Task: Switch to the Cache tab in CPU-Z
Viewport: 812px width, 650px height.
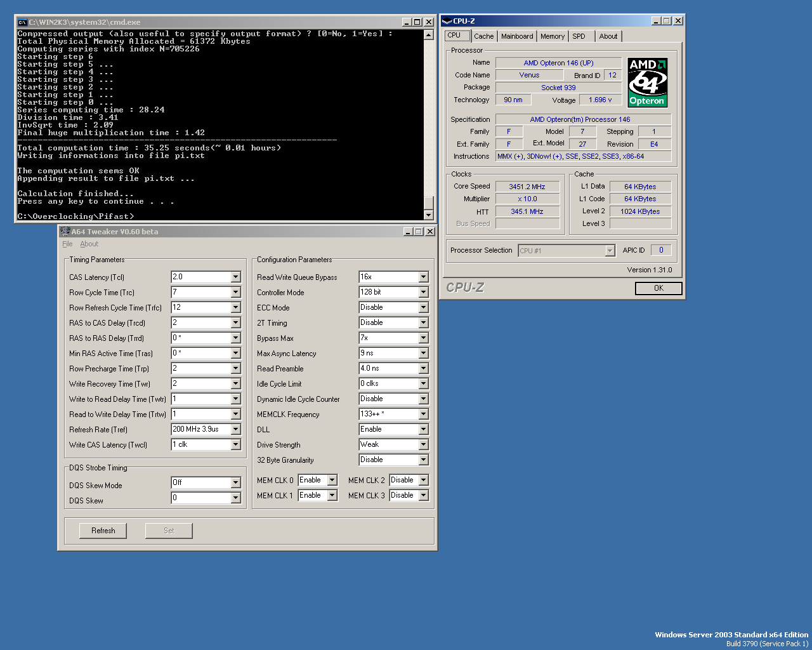Action: pos(484,36)
